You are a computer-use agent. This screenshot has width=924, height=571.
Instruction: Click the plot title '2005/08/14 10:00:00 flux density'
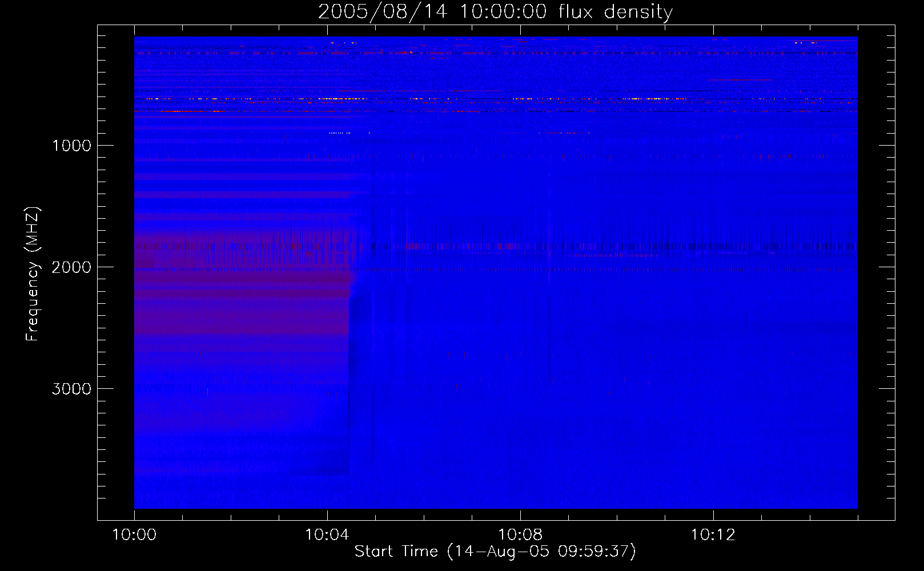495,12
